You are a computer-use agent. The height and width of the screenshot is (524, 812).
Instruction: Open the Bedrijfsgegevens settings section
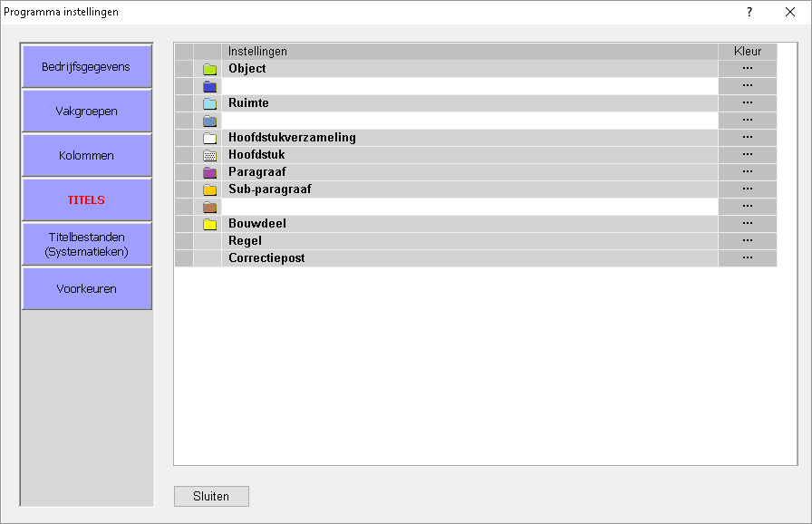86,67
